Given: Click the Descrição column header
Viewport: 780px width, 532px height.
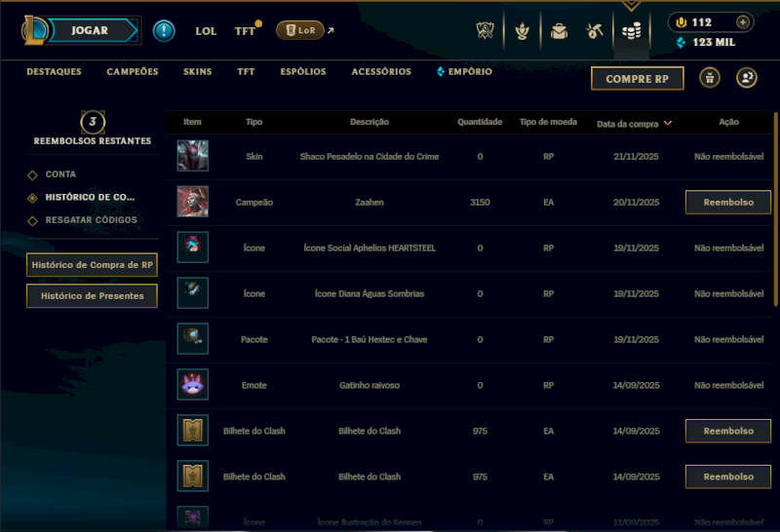Looking at the screenshot, I should pyautogui.click(x=370, y=122).
